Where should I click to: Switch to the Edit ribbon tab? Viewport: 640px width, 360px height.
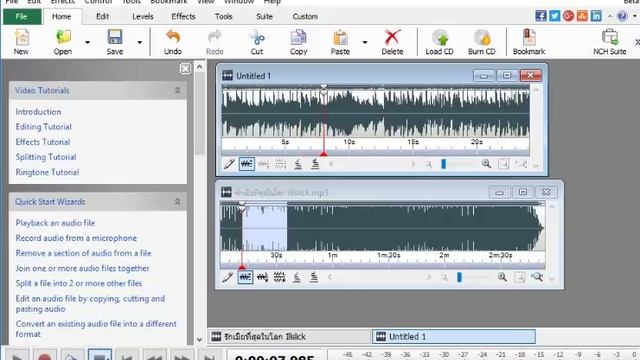point(102,16)
